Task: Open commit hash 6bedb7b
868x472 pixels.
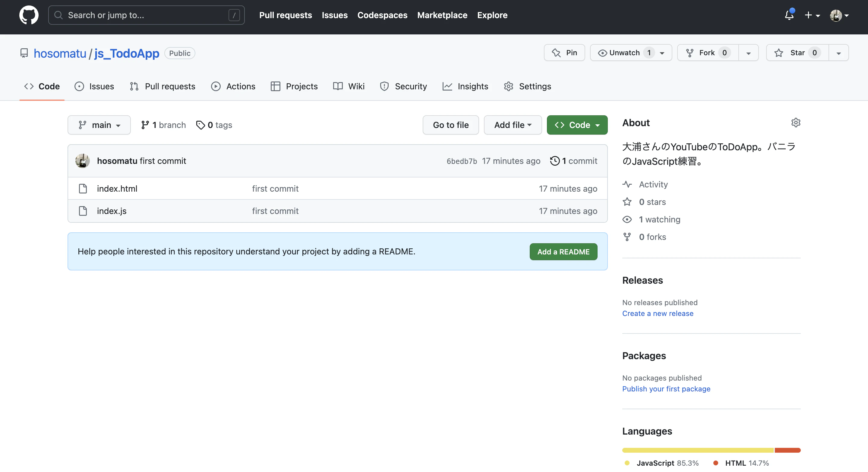Action: pyautogui.click(x=462, y=161)
